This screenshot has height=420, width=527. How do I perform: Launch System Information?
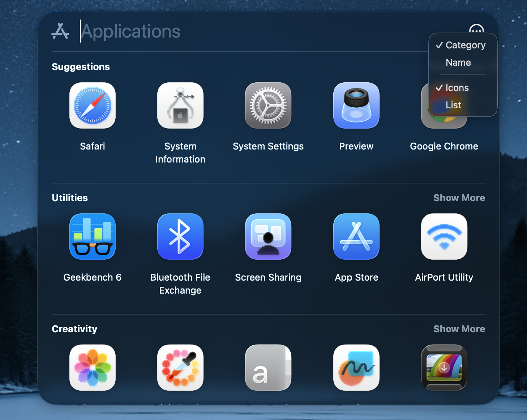point(180,105)
